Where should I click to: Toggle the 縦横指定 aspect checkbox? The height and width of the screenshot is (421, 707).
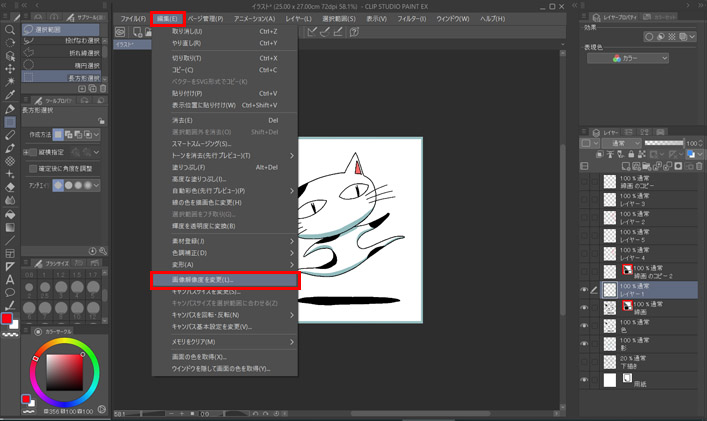pyautogui.click(x=32, y=152)
